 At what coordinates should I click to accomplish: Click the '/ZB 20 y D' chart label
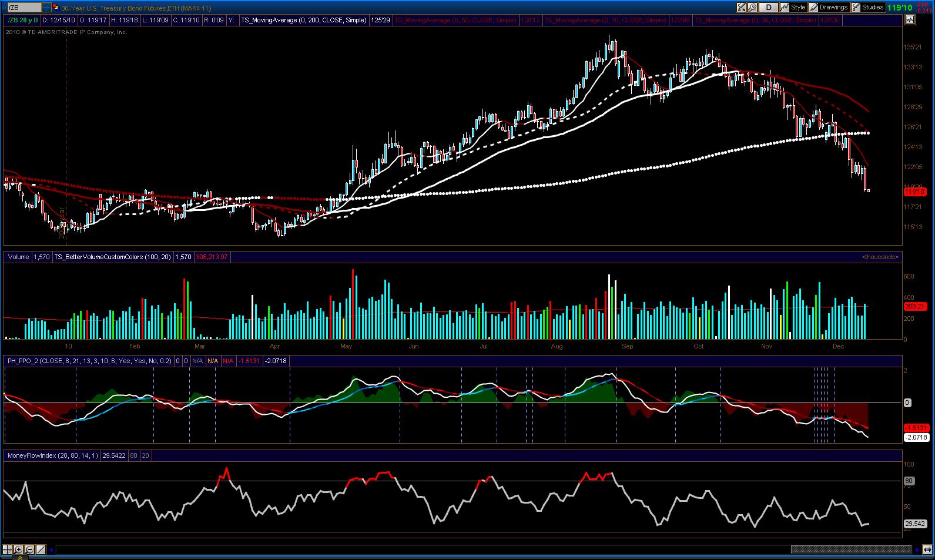tap(22, 20)
